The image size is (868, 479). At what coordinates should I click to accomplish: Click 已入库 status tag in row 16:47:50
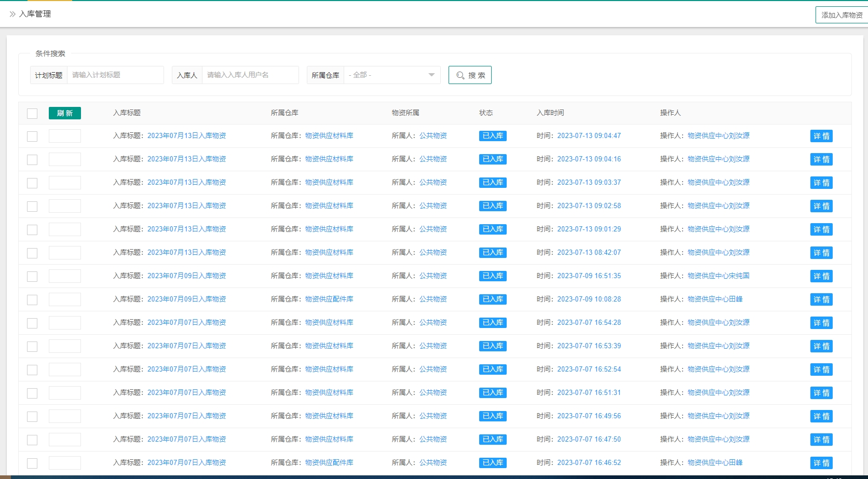click(x=493, y=440)
